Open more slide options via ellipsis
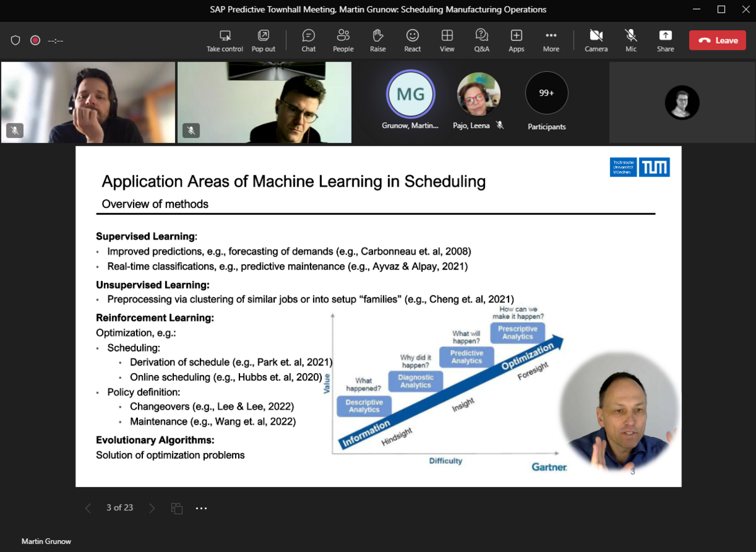 (x=201, y=507)
